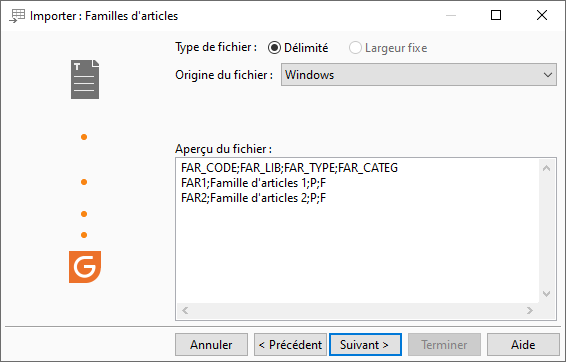Click the horizontal scroll right arrow
The height and width of the screenshot is (362, 566).
530,310
